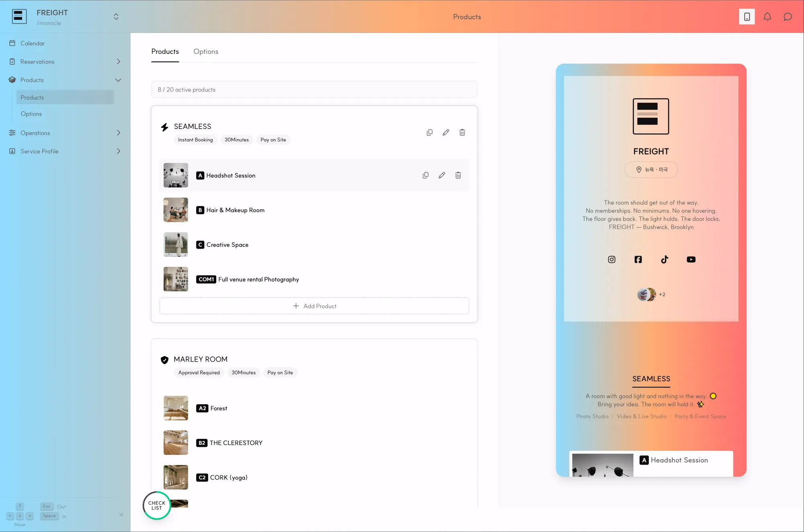Open the CHECK LIST floating button
This screenshot has width=804, height=532.
coord(157,505)
